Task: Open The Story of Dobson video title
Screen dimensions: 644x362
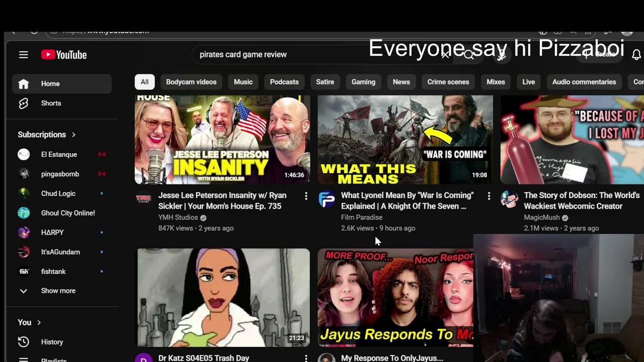Action: [582, 201]
